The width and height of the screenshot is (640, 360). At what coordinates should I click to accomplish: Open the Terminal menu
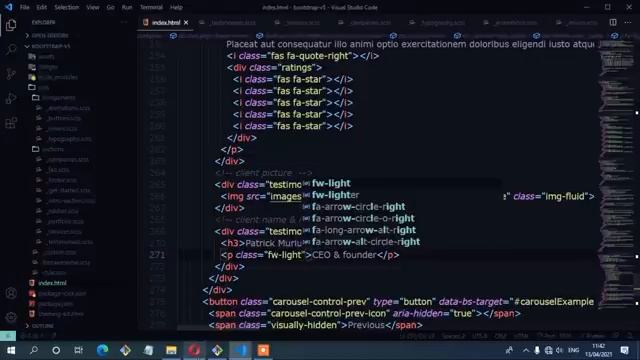tap(151, 7)
